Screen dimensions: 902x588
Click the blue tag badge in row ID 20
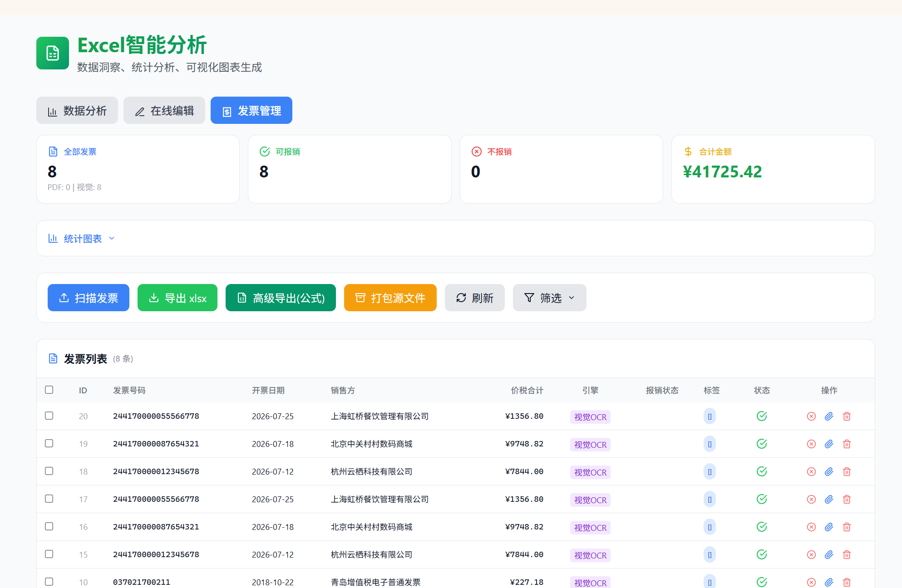710,416
